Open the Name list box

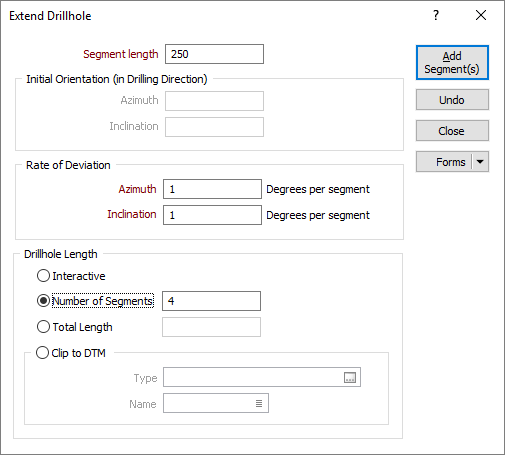click(216, 403)
